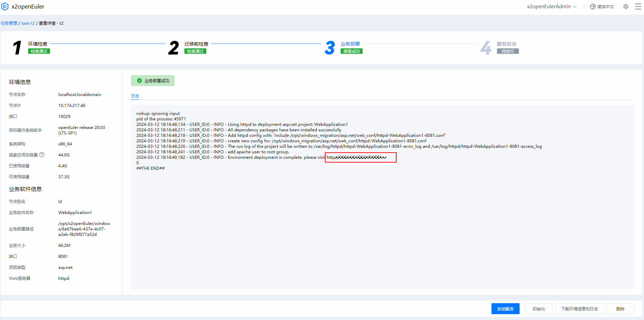This screenshot has width=644, height=320.
Task: Click the green deployment success checkmark
Action: [x=139, y=81]
